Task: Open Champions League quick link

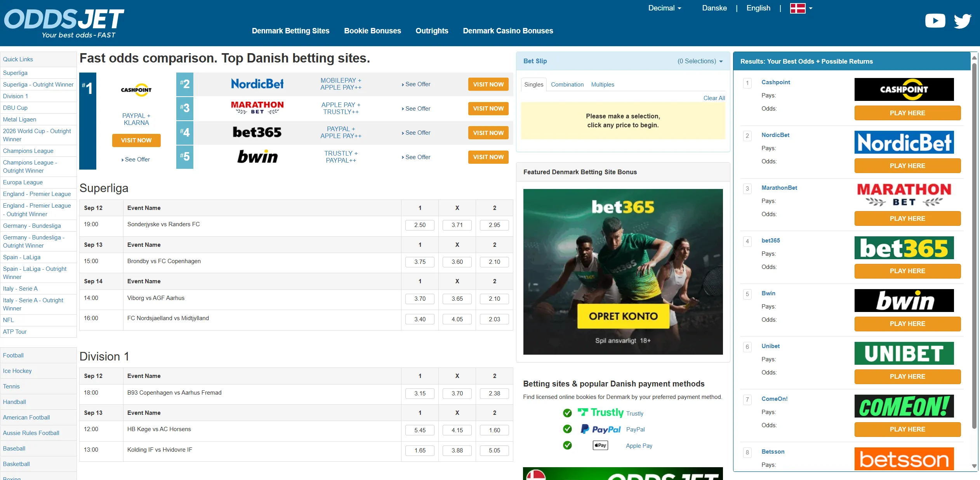Action: click(x=28, y=151)
